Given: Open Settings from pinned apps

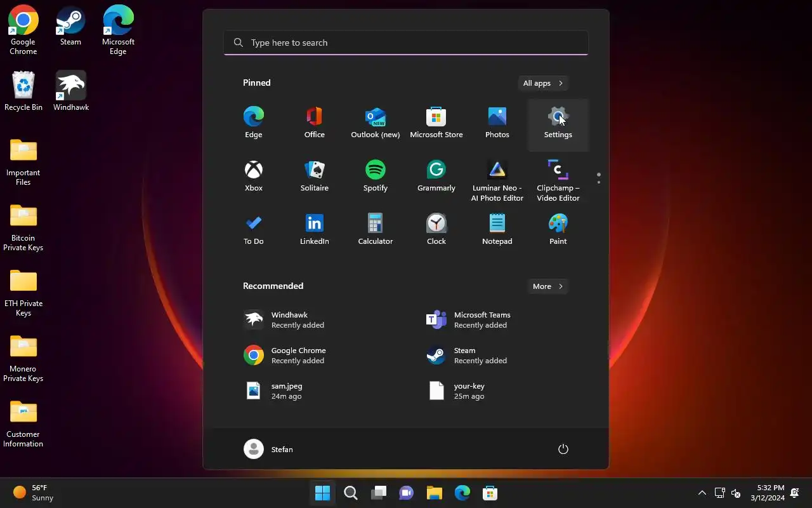Looking at the screenshot, I should pos(558,124).
